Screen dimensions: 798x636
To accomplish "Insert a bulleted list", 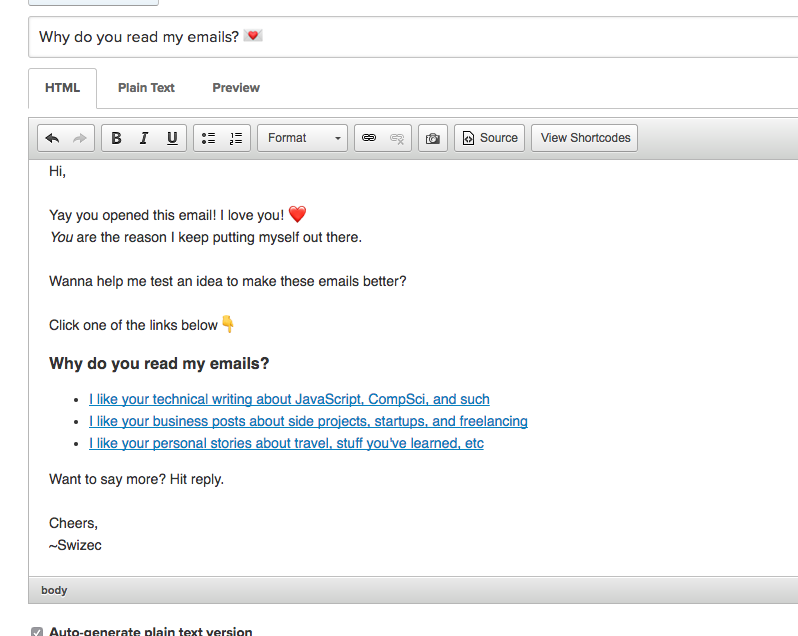I will (208, 138).
